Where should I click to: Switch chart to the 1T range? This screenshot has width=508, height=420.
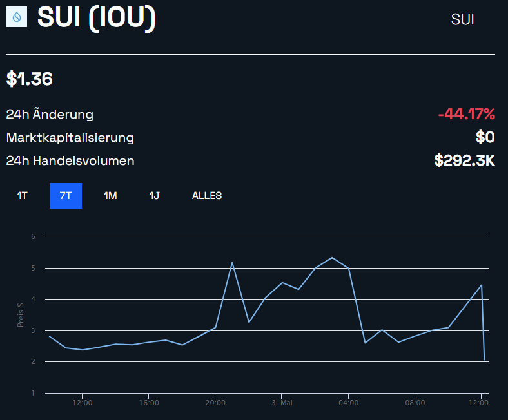click(x=22, y=196)
